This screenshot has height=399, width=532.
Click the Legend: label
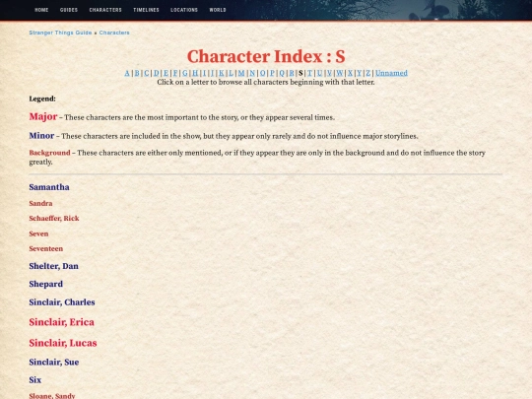42,99
